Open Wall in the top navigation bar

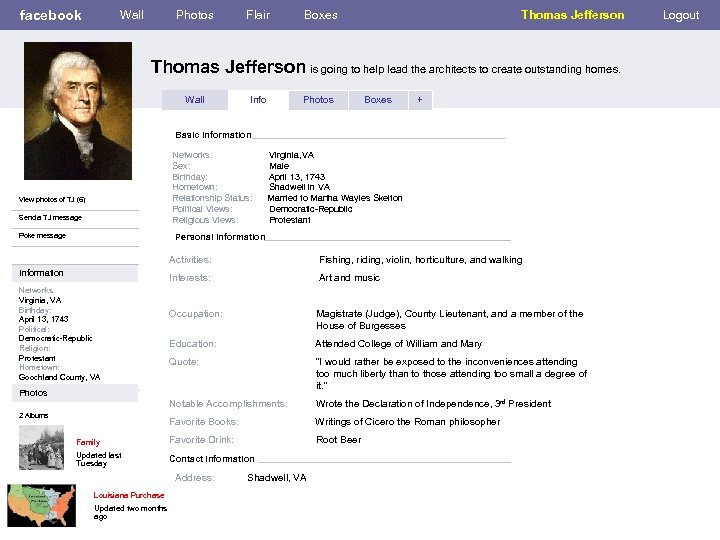coord(132,15)
